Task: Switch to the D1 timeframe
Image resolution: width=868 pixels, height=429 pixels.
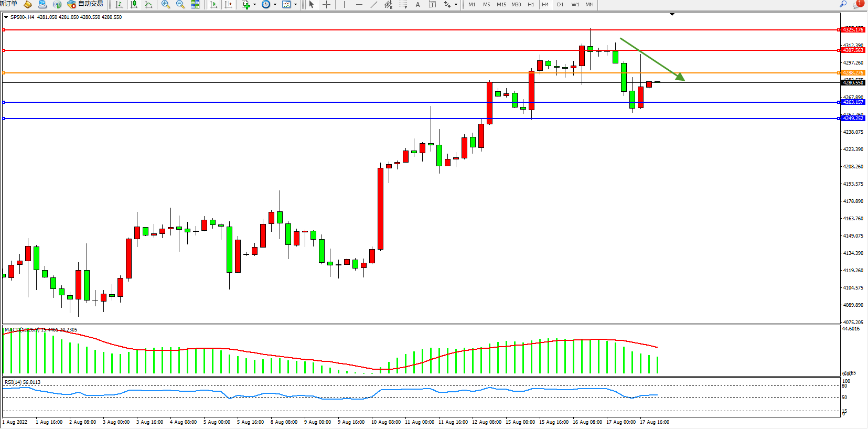Action: 560,5
